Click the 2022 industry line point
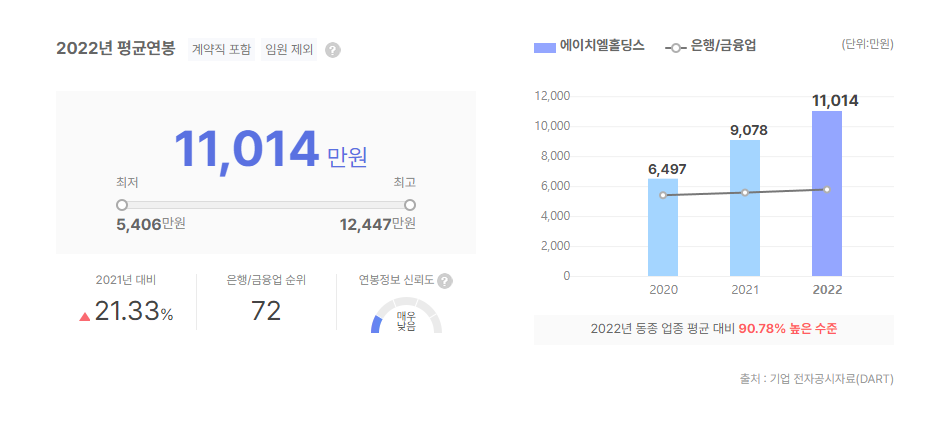 click(827, 189)
